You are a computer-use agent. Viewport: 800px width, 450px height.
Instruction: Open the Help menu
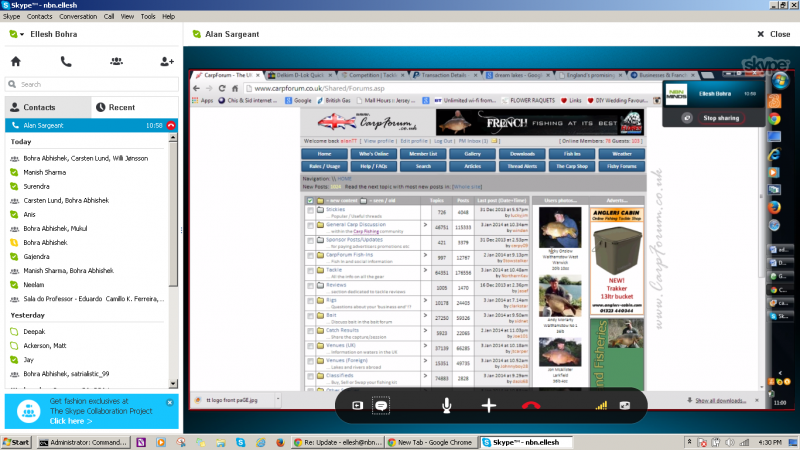[x=168, y=16]
